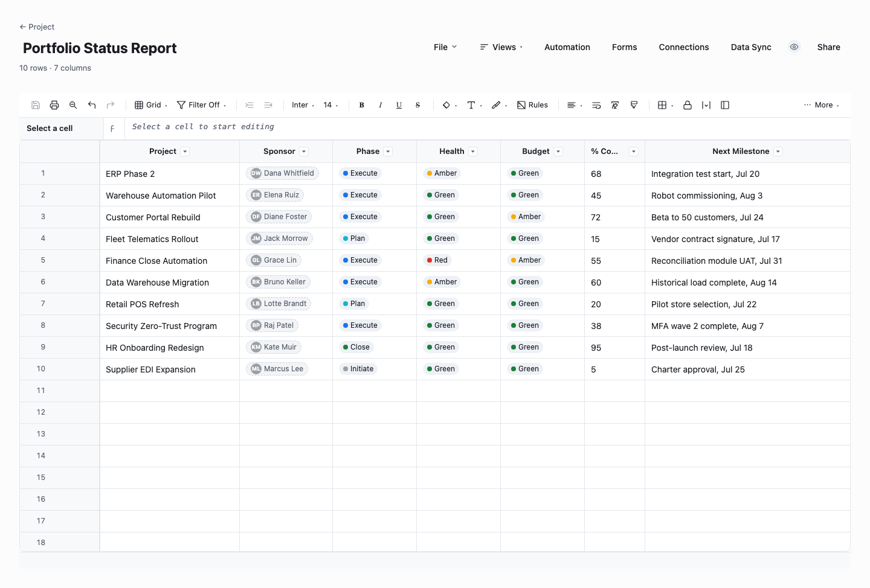Open the Views menu
The width and height of the screenshot is (870, 588).
501,47
